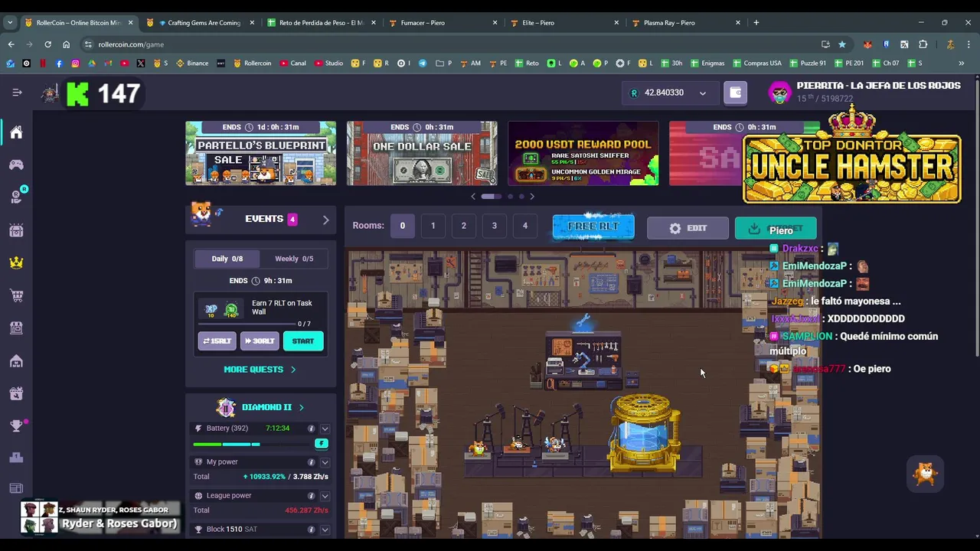Expand the Block 1510 SAT details chevron
Image resolution: width=980 pixels, height=551 pixels.
point(325,530)
